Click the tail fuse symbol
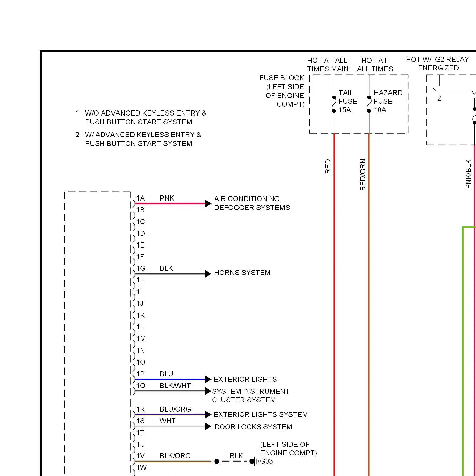 (334, 104)
